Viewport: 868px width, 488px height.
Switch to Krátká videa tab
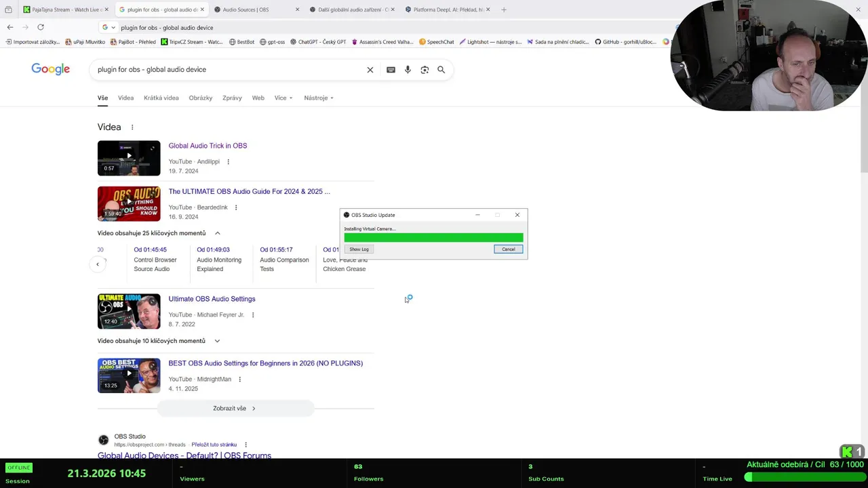point(161,98)
